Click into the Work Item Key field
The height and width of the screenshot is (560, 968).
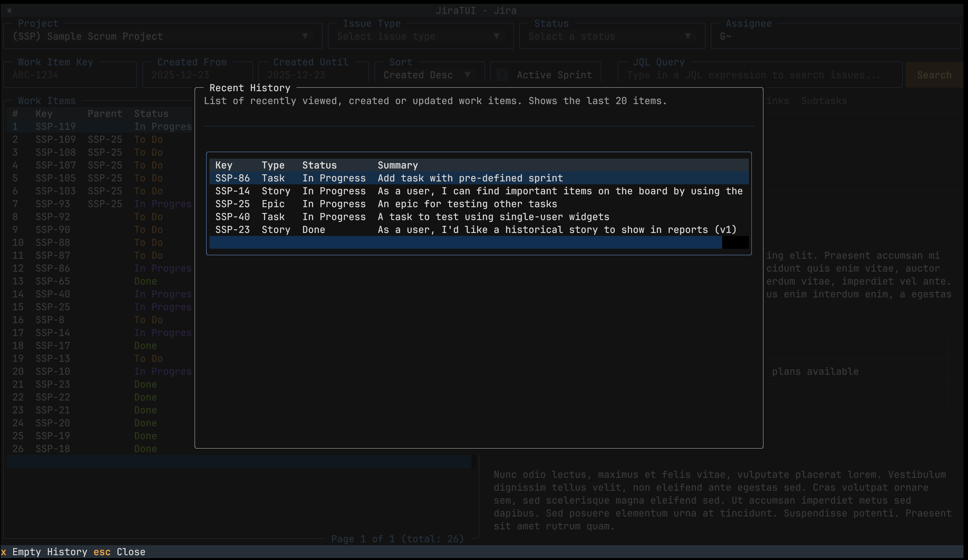(70, 75)
